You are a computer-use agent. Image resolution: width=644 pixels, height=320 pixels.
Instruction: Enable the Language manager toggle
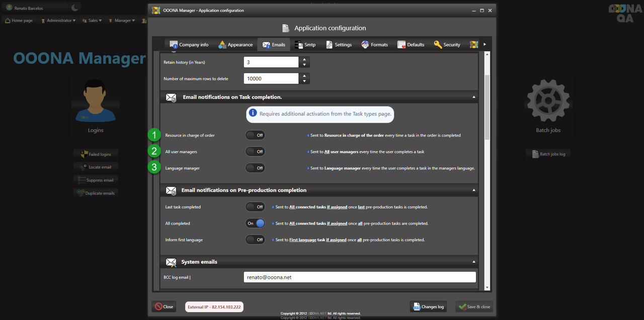click(x=255, y=168)
